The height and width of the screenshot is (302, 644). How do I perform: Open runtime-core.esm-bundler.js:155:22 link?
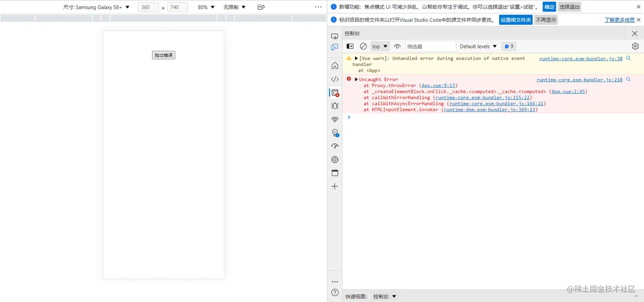click(482, 97)
